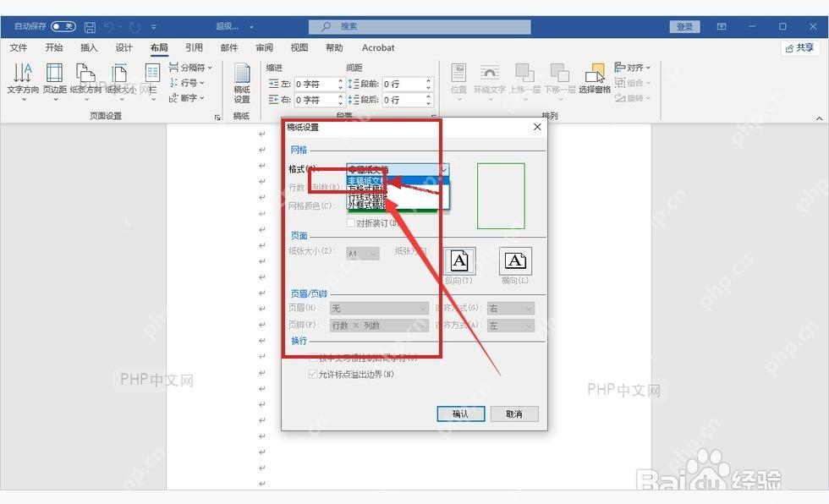Open the 位置 position tool
This screenshot has height=504, width=829.
458,82
